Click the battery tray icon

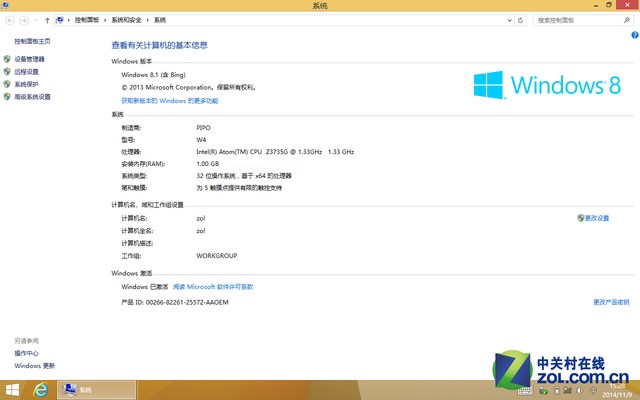click(x=556, y=391)
